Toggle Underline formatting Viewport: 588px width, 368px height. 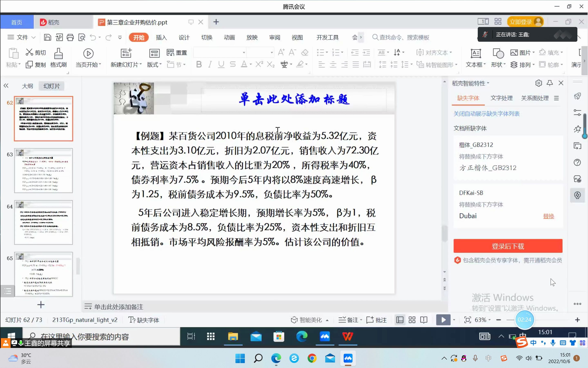[221, 64]
